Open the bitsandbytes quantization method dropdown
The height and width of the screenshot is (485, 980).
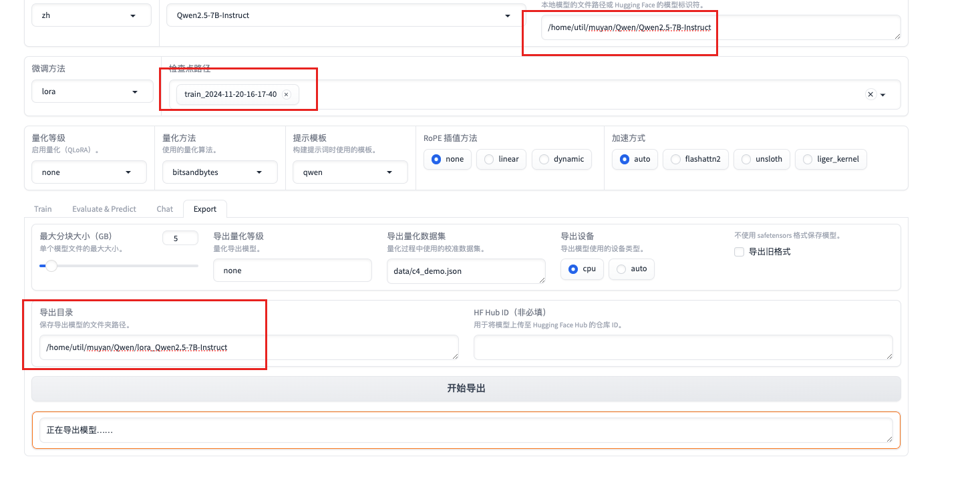(x=220, y=172)
